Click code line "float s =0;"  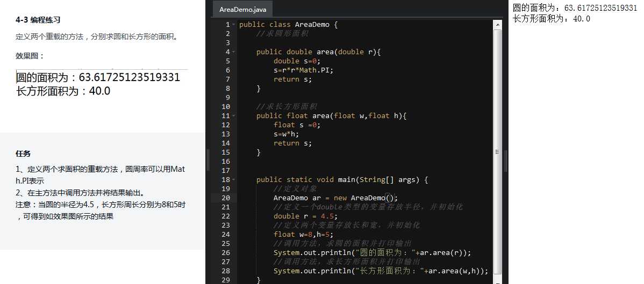[297, 125]
